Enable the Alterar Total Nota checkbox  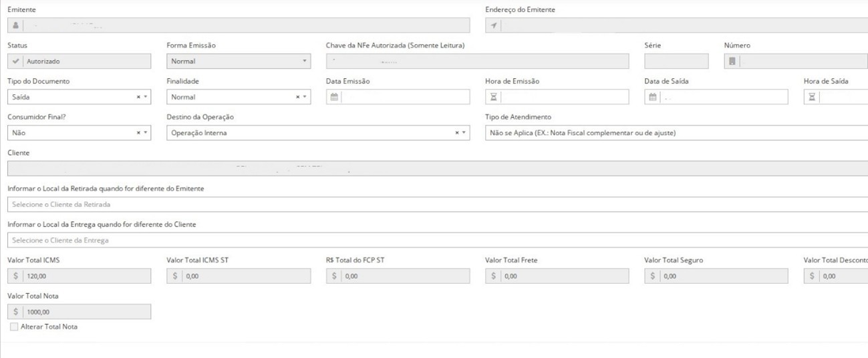coord(13,327)
